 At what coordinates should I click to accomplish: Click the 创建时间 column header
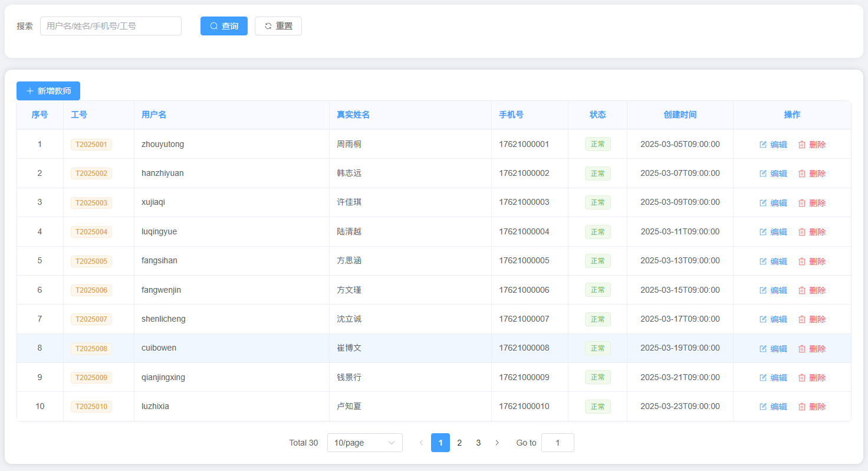pyautogui.click(x=680, y=115)
